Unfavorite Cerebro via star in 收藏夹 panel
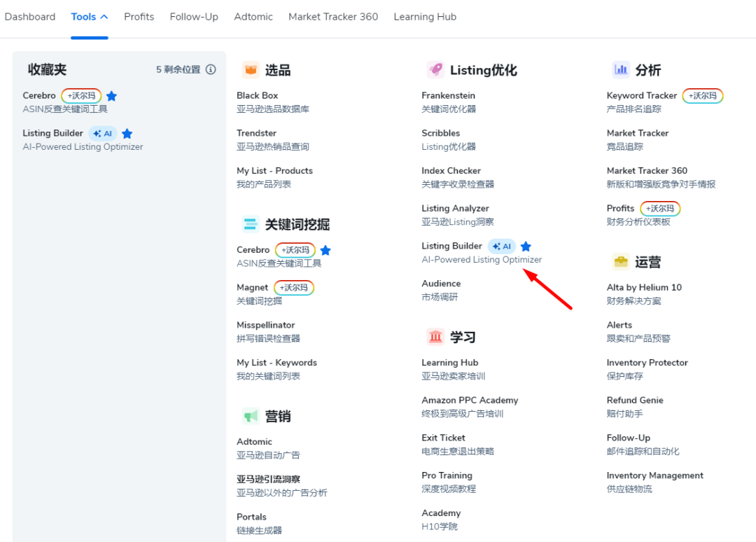Image resolution: width=756 pixels, height=542 pixels. (x=111, y=96)
